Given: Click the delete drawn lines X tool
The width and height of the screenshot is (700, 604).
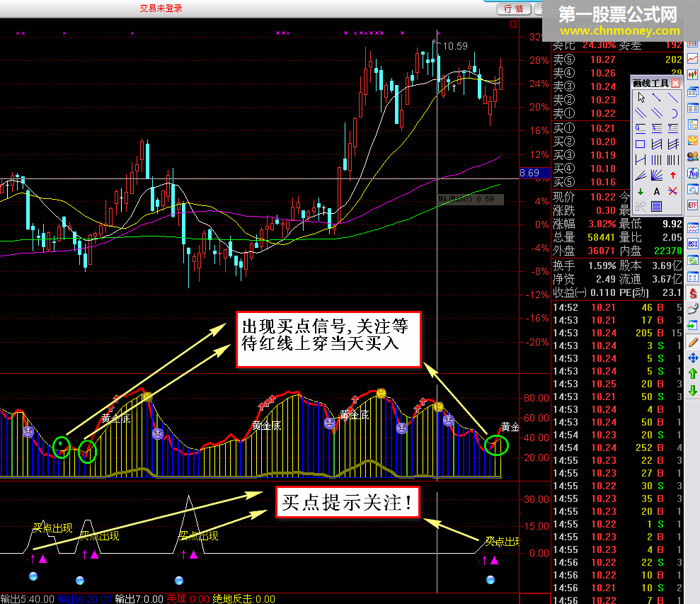Looking at the screenshot, I should click(673, 191).
